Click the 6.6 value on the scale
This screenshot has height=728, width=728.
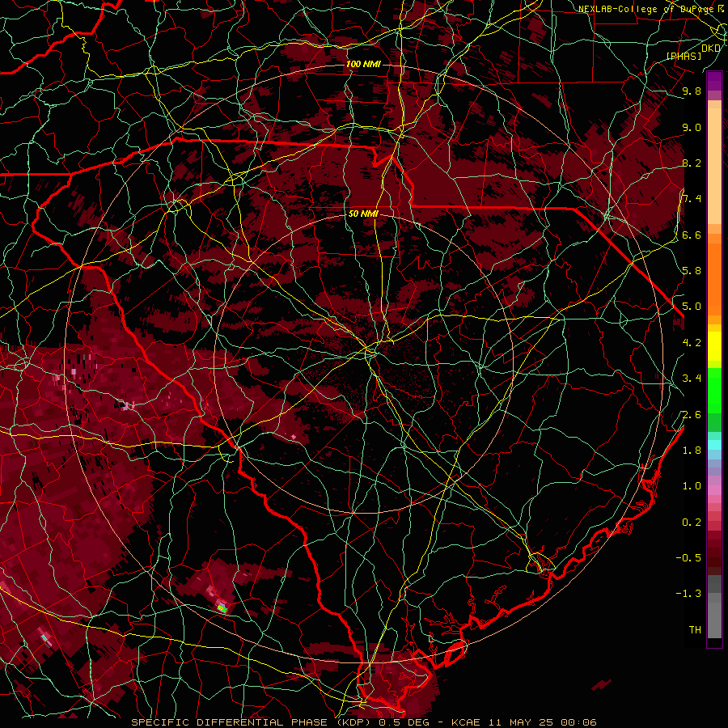[x=692, y=235]
